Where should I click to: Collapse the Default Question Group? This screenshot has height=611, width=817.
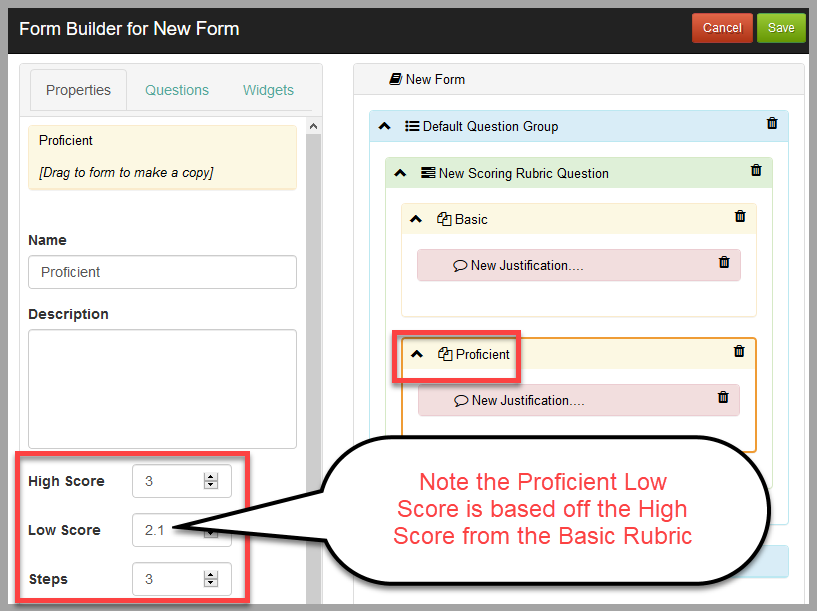pyautogui.click(x=385, y=126)
